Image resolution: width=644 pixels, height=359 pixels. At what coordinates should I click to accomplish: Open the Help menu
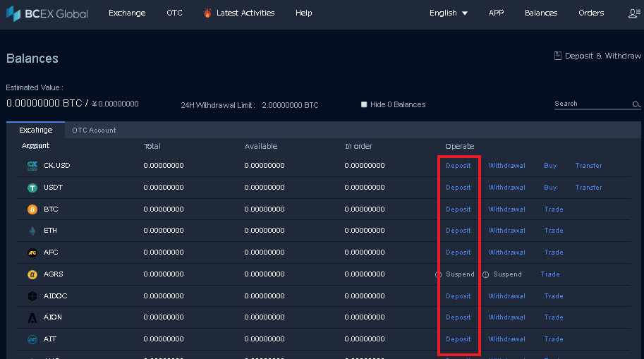[x=303, y=13]
